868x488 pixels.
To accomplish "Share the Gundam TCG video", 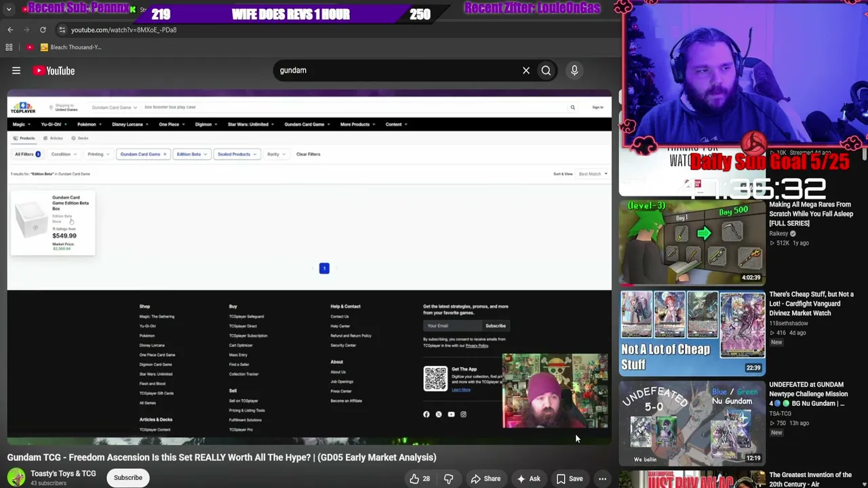I will pos(486,479).
